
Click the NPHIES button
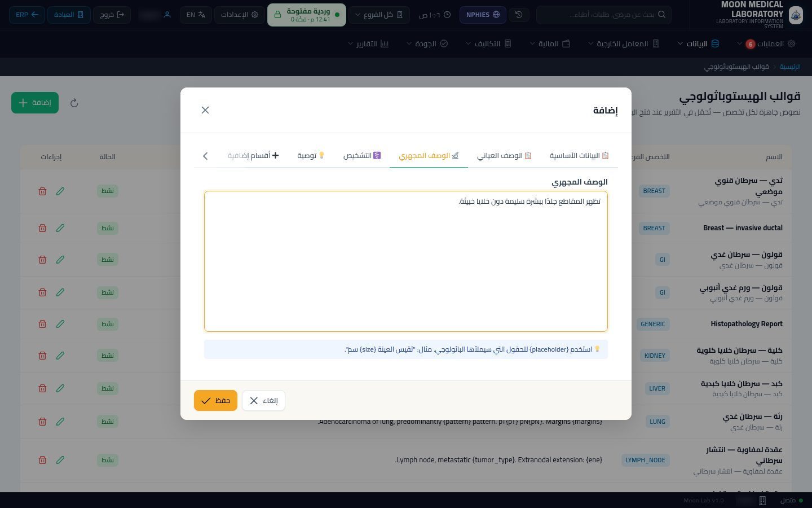coord(483,15)
